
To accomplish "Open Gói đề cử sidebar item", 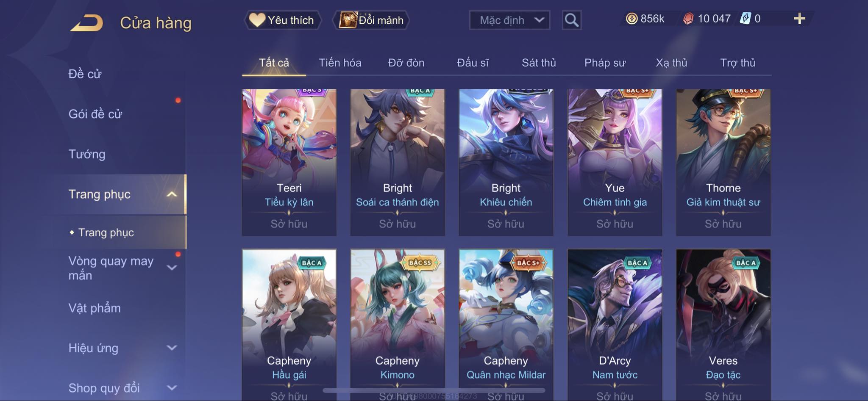I will click(95, 114).
